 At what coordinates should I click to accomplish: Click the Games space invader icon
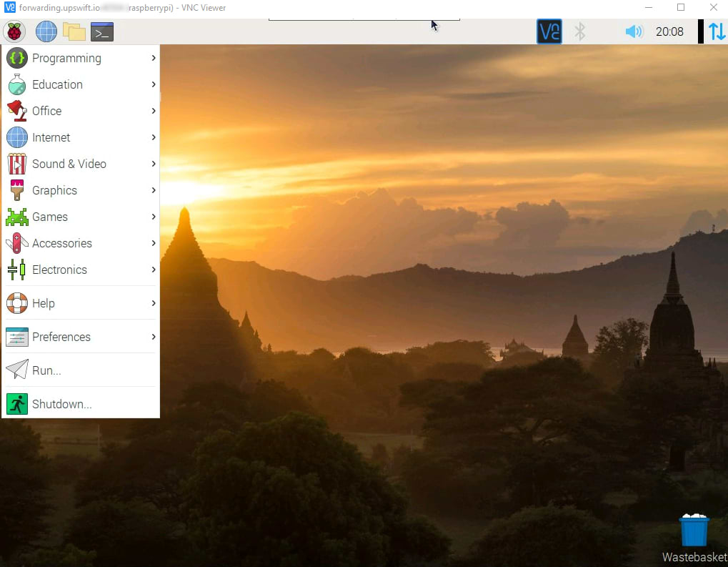click(x=16, y=217)
